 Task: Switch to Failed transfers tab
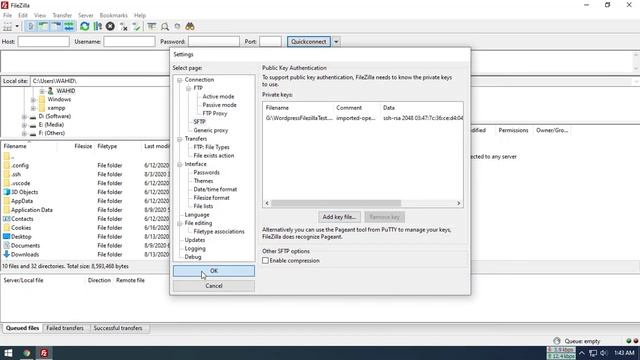(x=65, y=328)
